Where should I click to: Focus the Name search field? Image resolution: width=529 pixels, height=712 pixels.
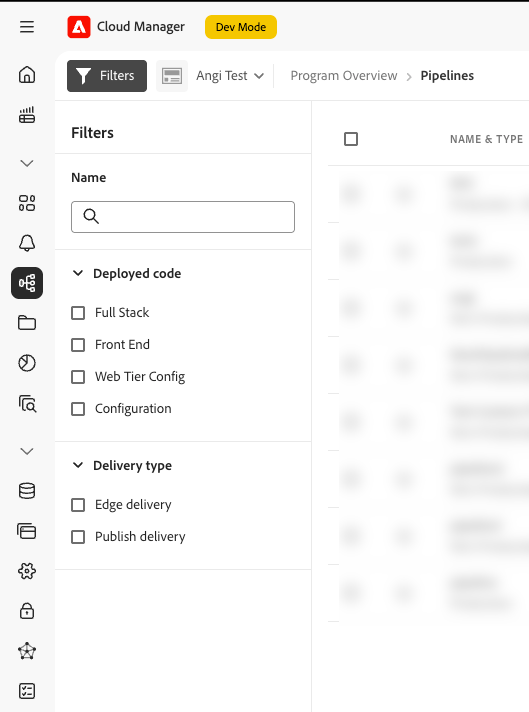coord(183,217)
